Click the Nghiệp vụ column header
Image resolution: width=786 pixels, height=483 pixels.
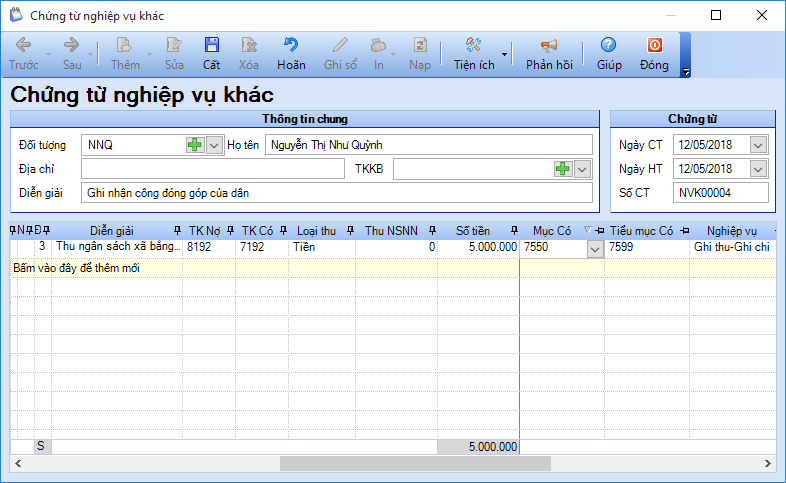tap(731, 231)
